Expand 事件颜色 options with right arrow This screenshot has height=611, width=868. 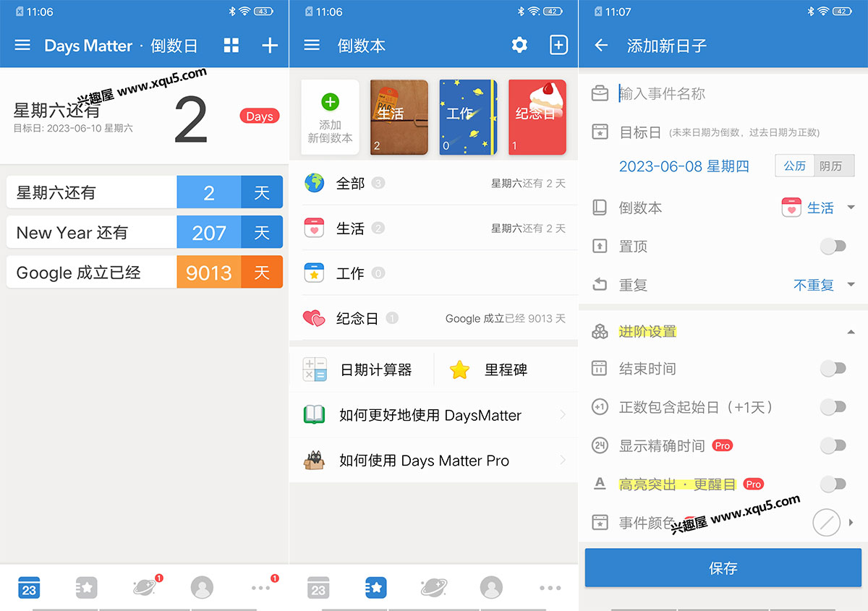pos(851,522)
